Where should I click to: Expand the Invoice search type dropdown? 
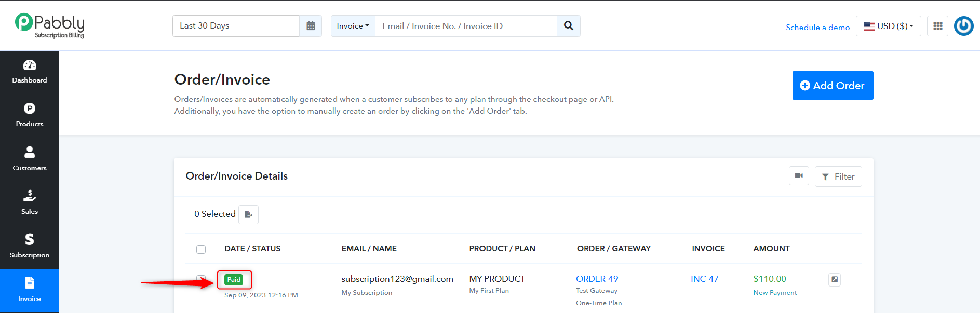click(x=353, y=26)
